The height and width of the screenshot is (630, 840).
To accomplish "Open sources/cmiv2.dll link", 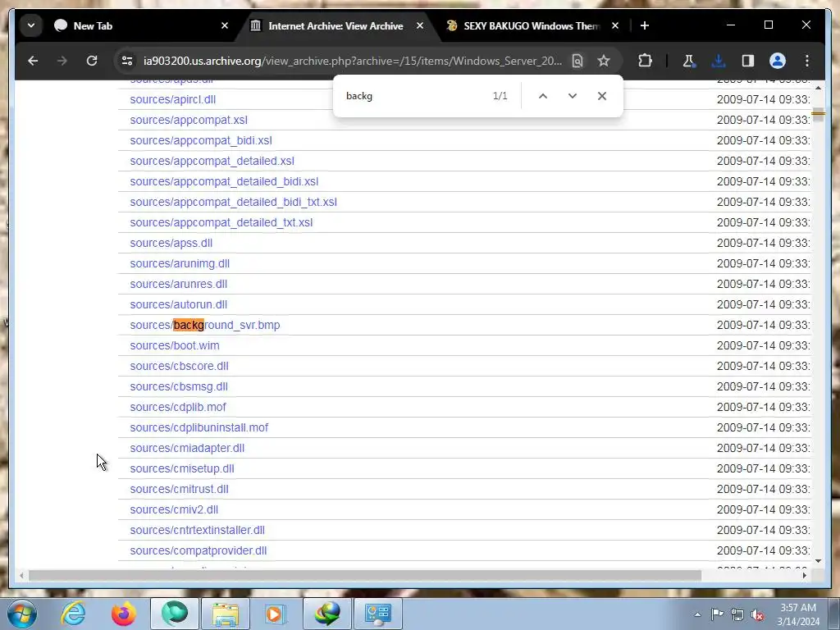I will (x=174, y=509).
